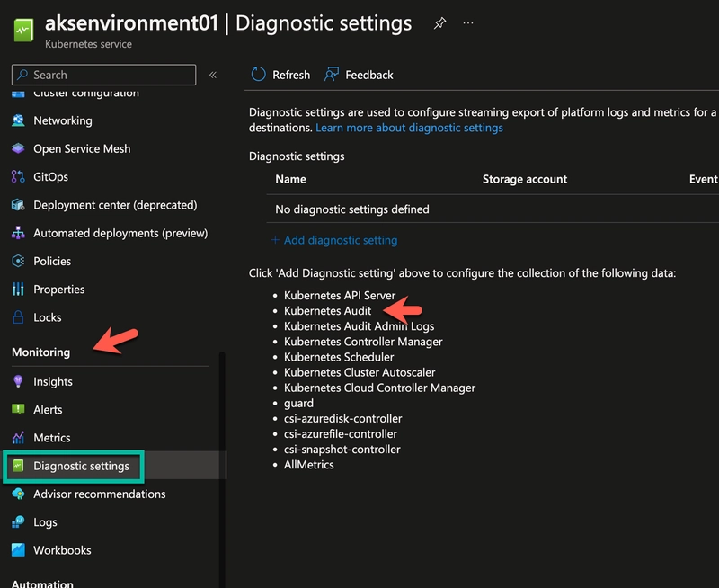This screenshot has width=719, height=588.
Task: Select Logs in the Monitoring section
Action: [45, 522]
